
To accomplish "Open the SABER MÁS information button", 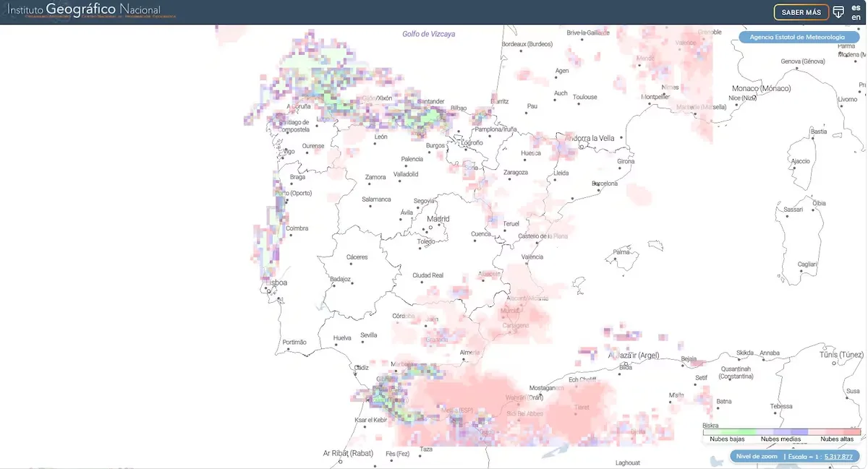I will coord(801,12).
